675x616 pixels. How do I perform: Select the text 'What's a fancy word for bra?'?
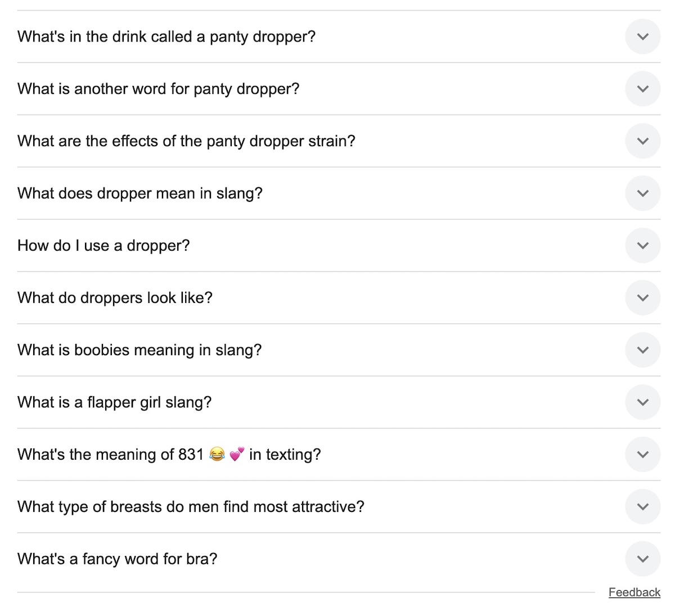click(x=117, y=559)
